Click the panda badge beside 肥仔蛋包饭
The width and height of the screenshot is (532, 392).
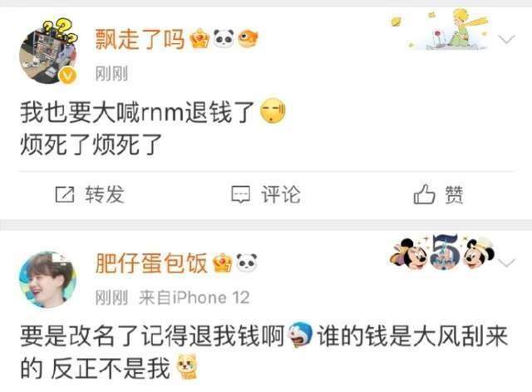pos(247,262)
